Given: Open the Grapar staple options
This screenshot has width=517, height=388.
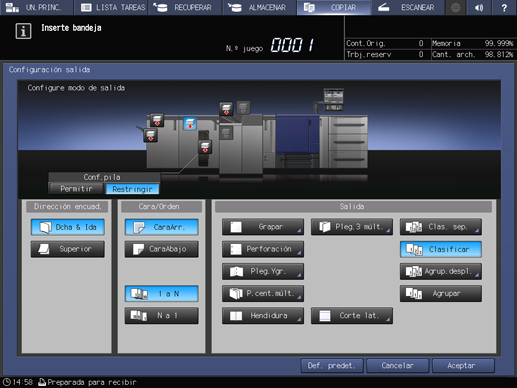Looking at the screenshot, I should tap(263, 227).
